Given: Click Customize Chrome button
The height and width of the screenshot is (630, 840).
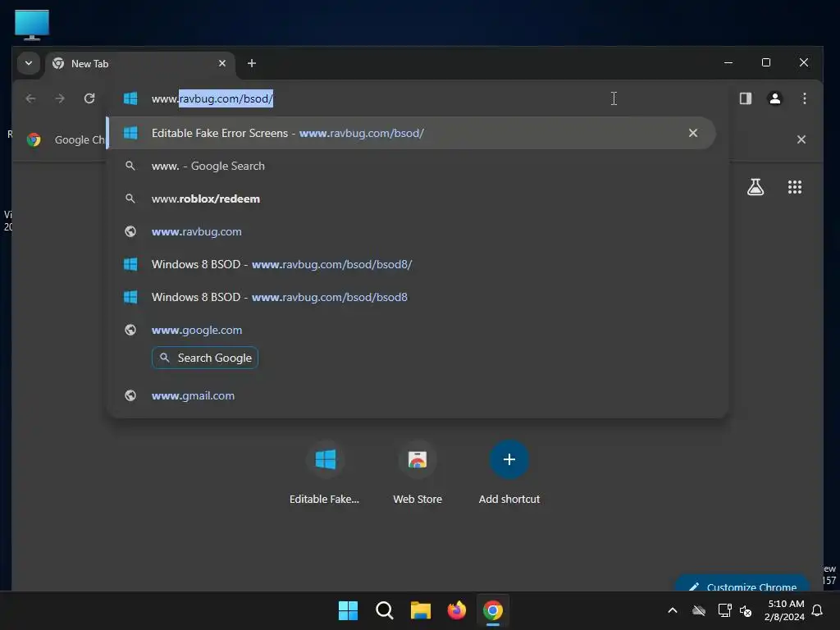Looking at the screenshot, I should click(x=742, y=584).
